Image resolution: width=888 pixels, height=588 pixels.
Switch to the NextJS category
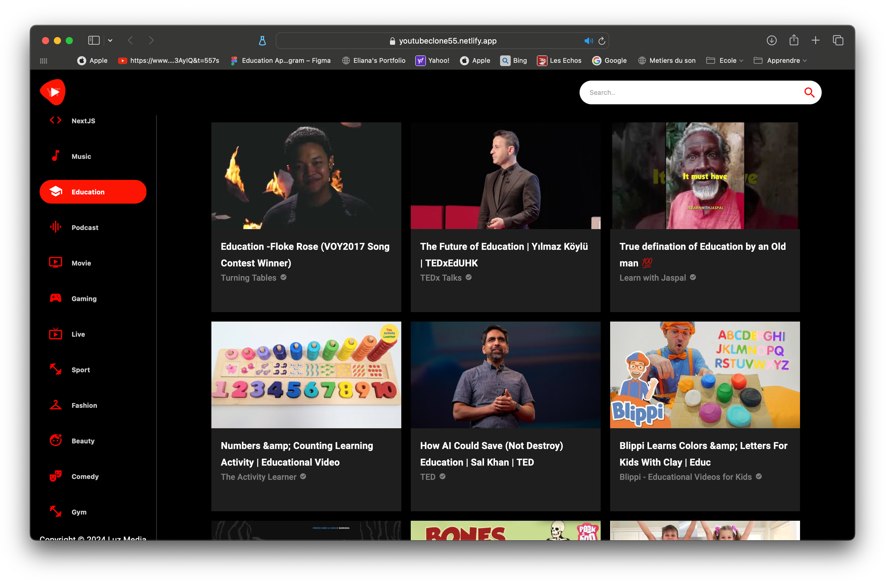[83, 121]
